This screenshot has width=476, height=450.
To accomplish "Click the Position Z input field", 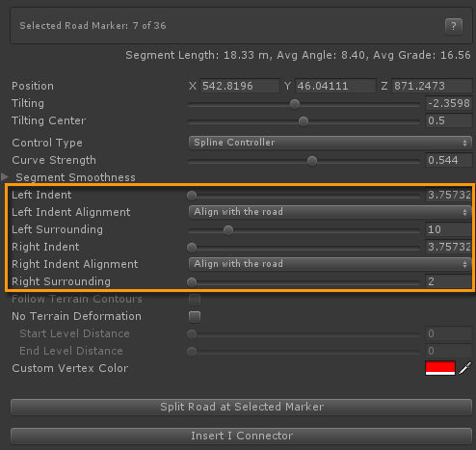I will (x=432, y=86).
